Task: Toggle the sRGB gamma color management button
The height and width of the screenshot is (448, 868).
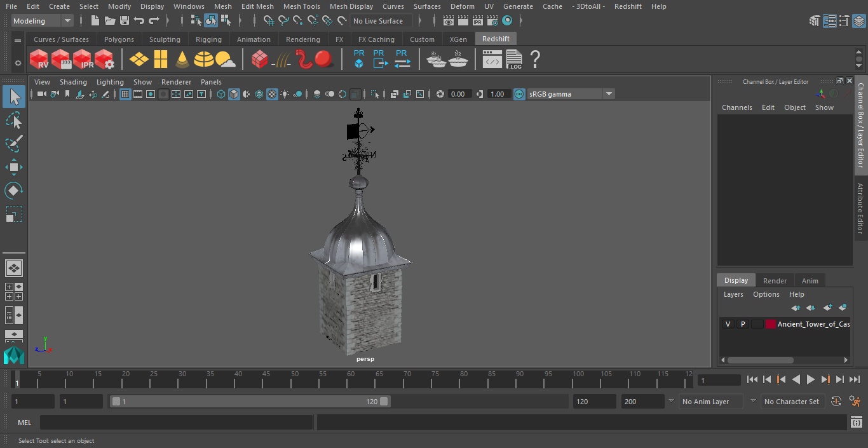Action: pos(519,94)
